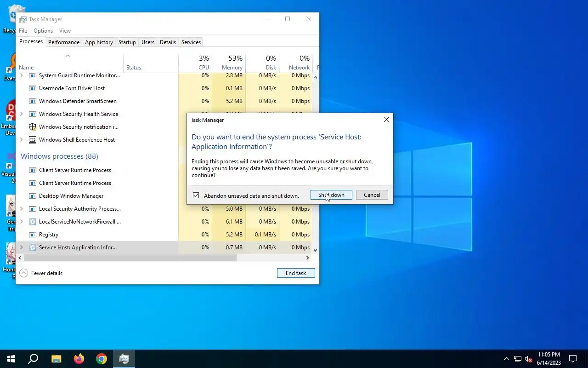Viewport: 588px width, 368px height.
Task: Click the Windows Security notification shield icon
Action: 33,127
